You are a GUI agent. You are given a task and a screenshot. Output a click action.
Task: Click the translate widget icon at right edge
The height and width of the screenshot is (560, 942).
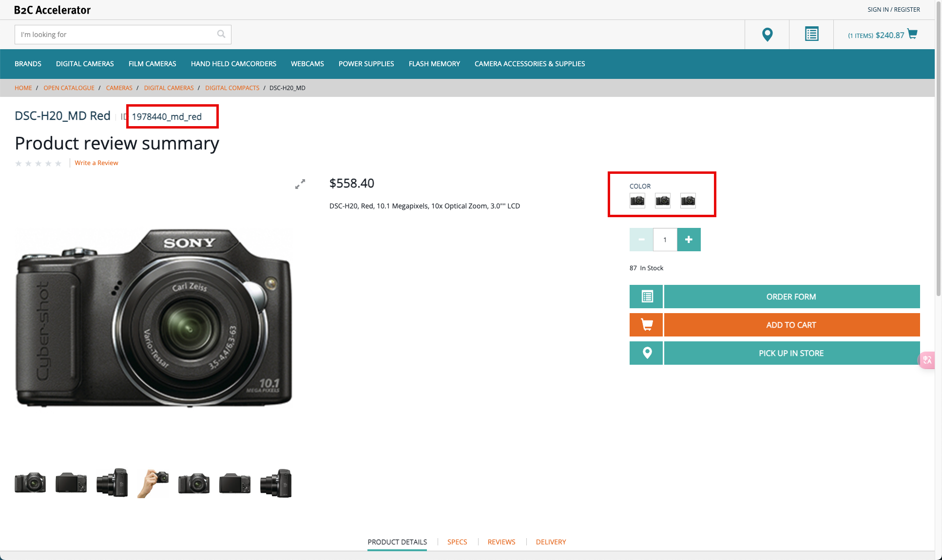click(x=927, y=360)
